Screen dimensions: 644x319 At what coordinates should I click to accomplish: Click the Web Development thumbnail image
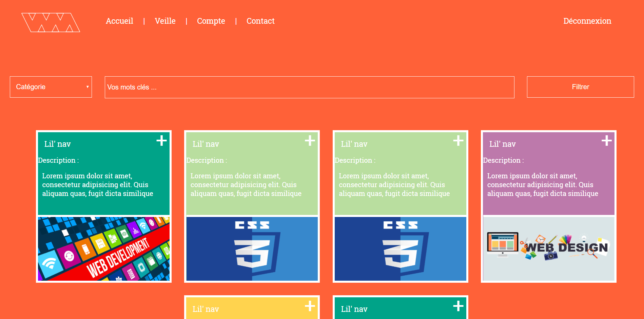click(x=104, y=248)
